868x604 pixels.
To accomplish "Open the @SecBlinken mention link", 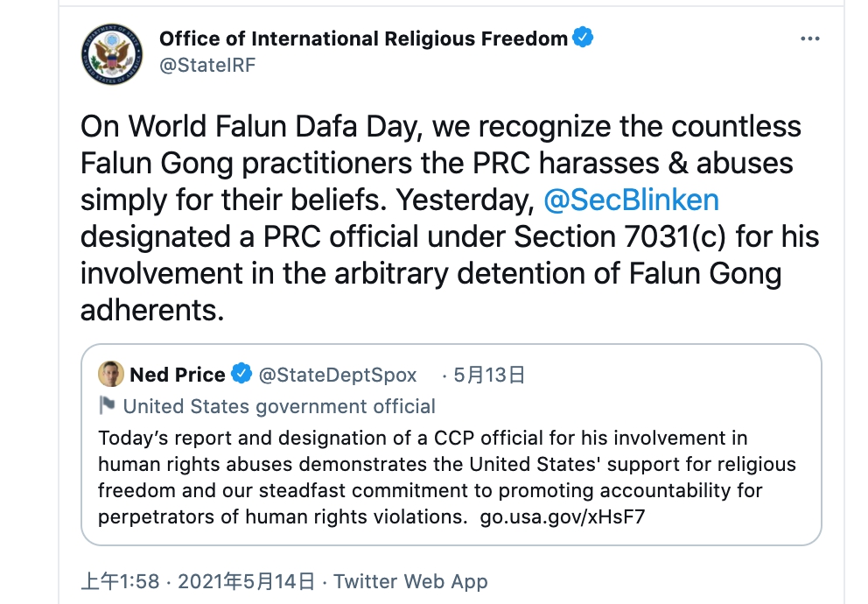I will [631, 200].
